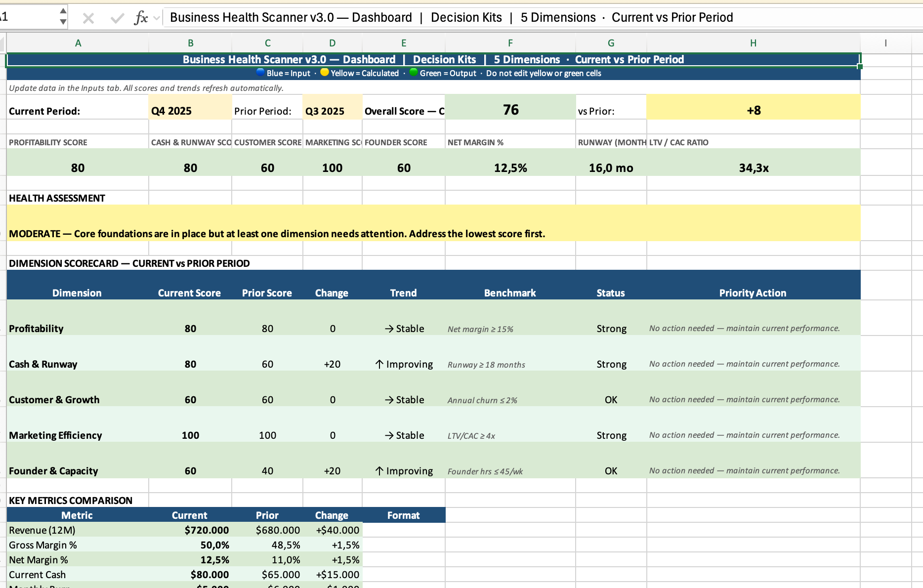Viewport: 923px width, 588px height.
Task: Click the Name Box down arrow
Action: pos(63,22)
